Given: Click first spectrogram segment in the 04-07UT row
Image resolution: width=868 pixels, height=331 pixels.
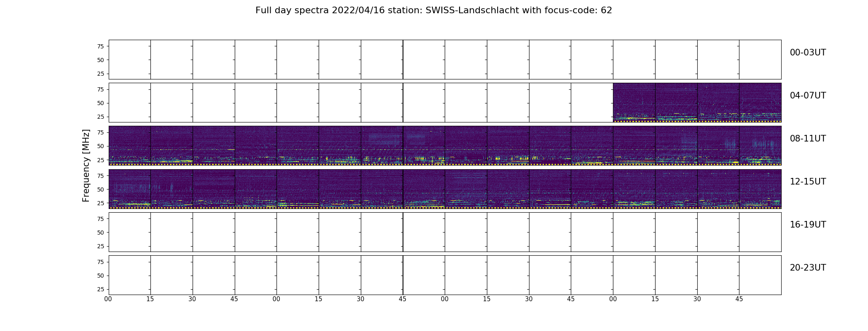Looking at the screenshot, I should point(634,103).
